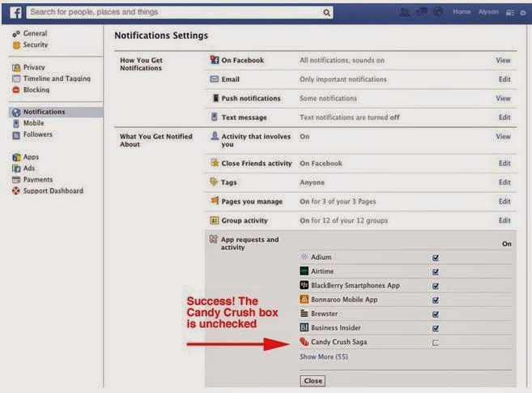Click the General settings gears icon
532x393 pixels.
click(x=16, y=33)
